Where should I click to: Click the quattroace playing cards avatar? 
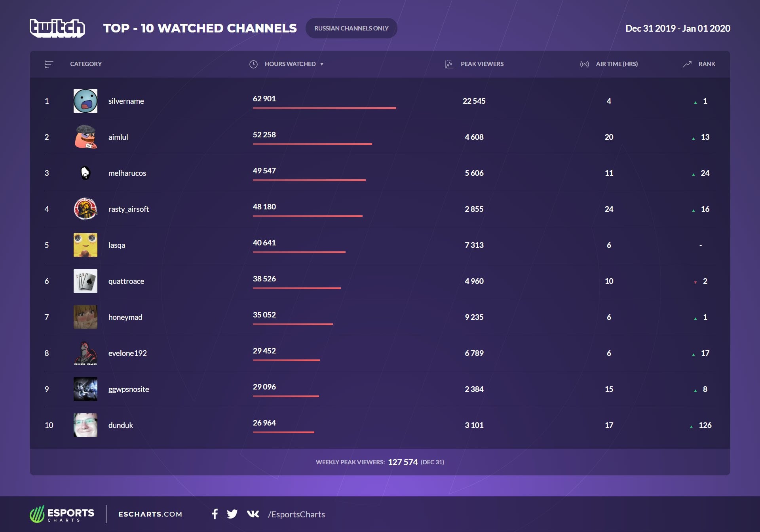(85, 281)
